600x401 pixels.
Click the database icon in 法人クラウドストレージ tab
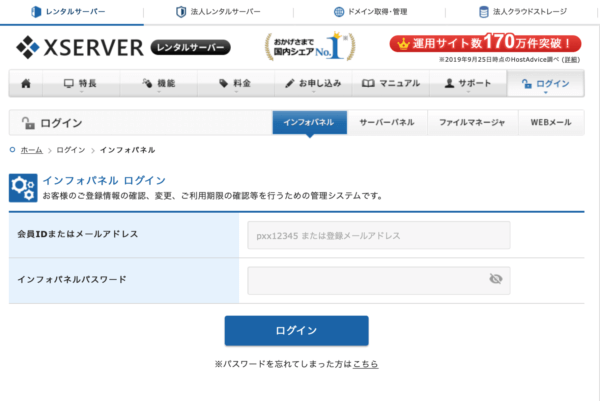pyautogui.click(x=484, y=12)
